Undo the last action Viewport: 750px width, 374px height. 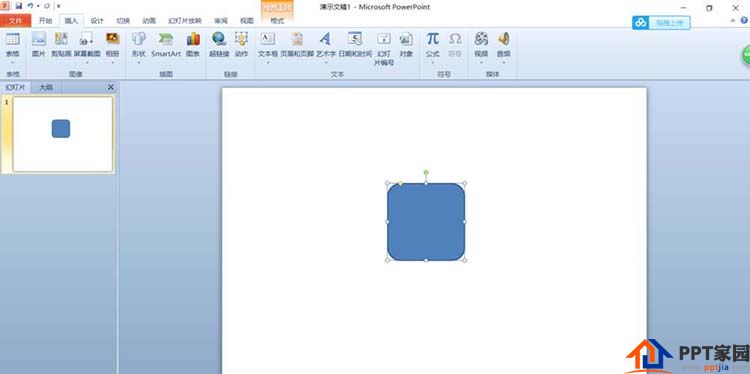click(x=30, y=6)
